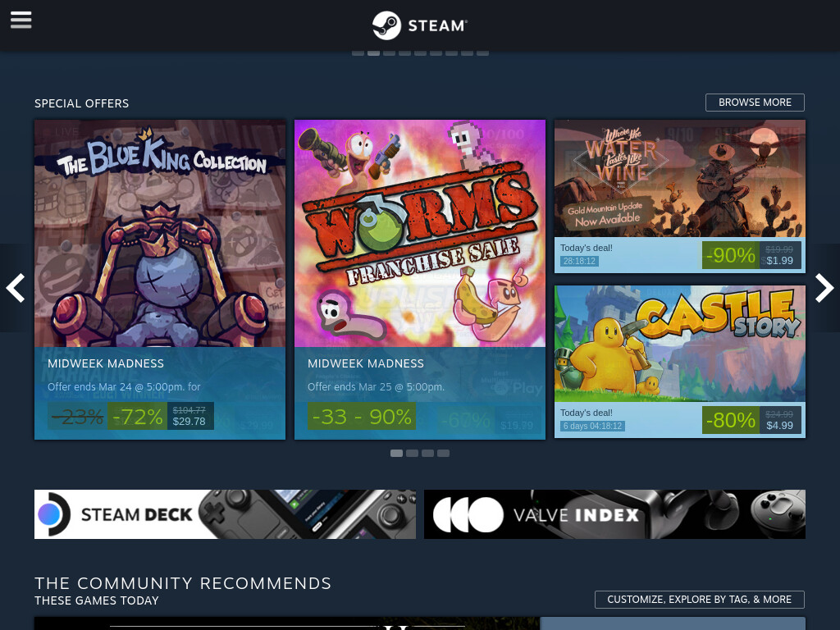Select the second special offers page dot
Image resolution: width=840 pixels, height=630 pixels.
pyautogui.click(x=412, y=453)
